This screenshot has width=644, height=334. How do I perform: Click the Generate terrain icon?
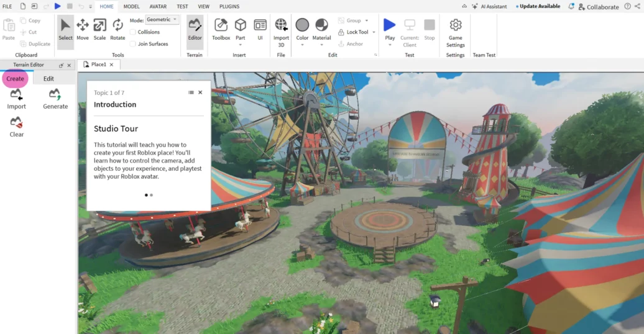click(x=55, y=95)
